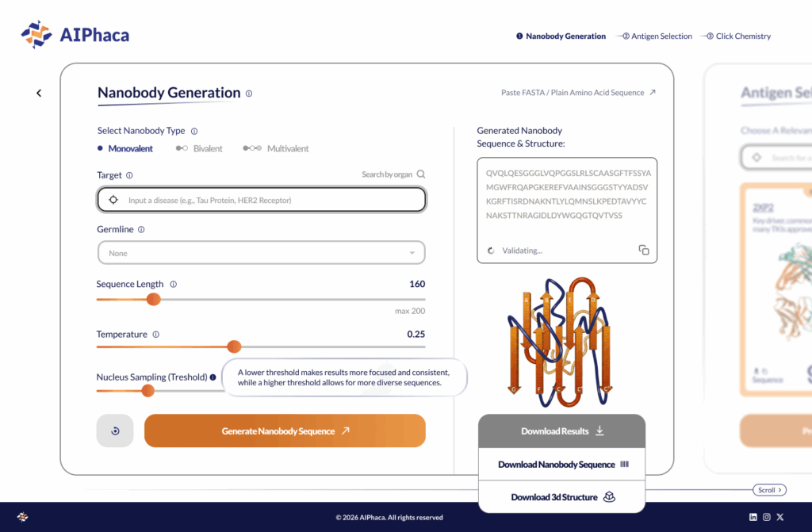Select the Monovalent nanobody type

coord(124,149)
